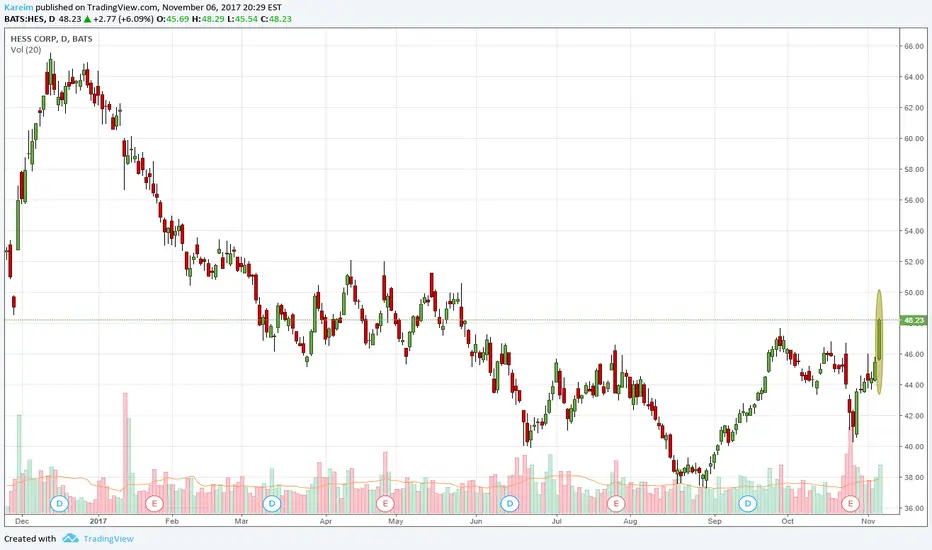Click the 42.00 price axis label
The height and width of the screenshot is (550, 932).
pos(914,416)
